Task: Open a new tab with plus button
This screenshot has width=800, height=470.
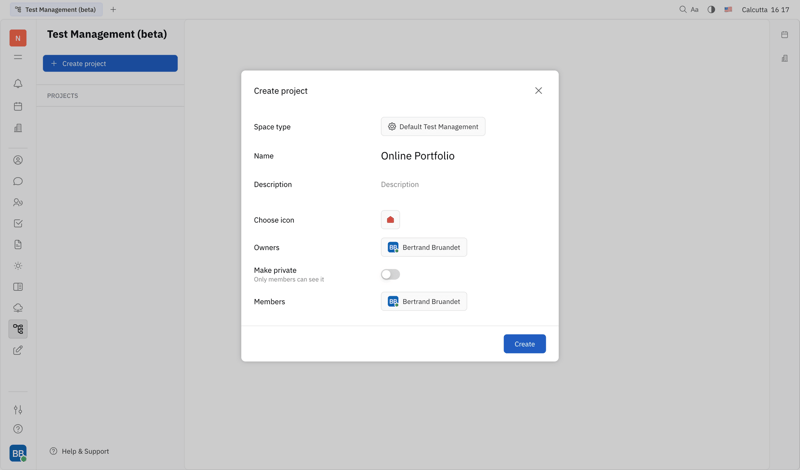Action: click(113, 10)
